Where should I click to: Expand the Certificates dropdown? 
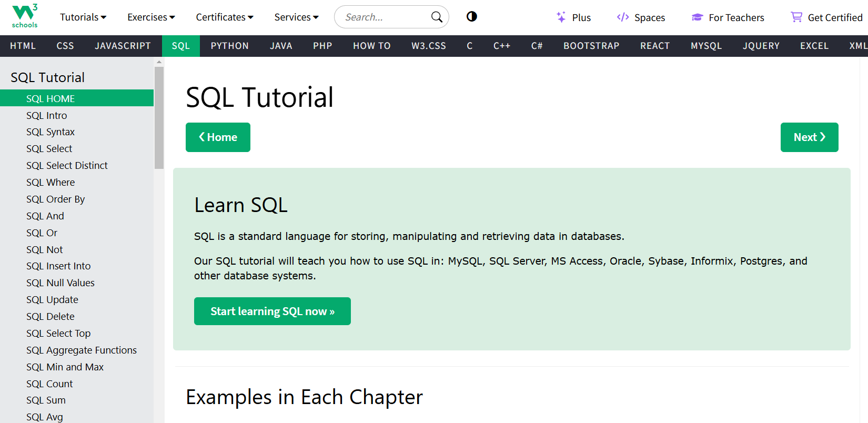click(x=225, y=17)
